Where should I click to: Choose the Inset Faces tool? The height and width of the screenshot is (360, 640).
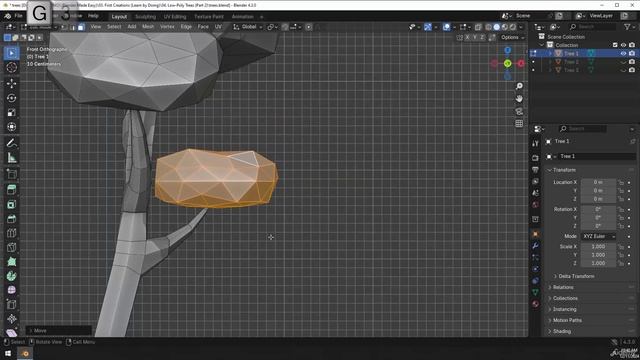(11, 204)
